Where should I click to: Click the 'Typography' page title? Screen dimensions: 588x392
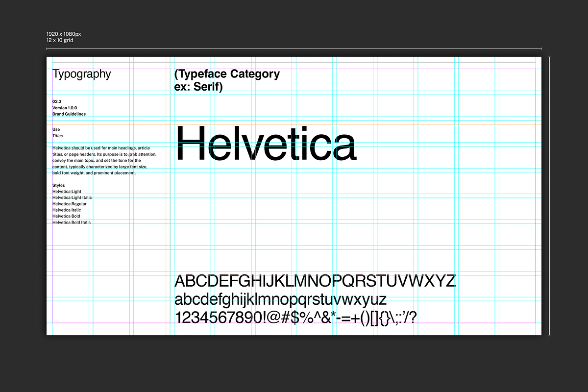[82, 74]
